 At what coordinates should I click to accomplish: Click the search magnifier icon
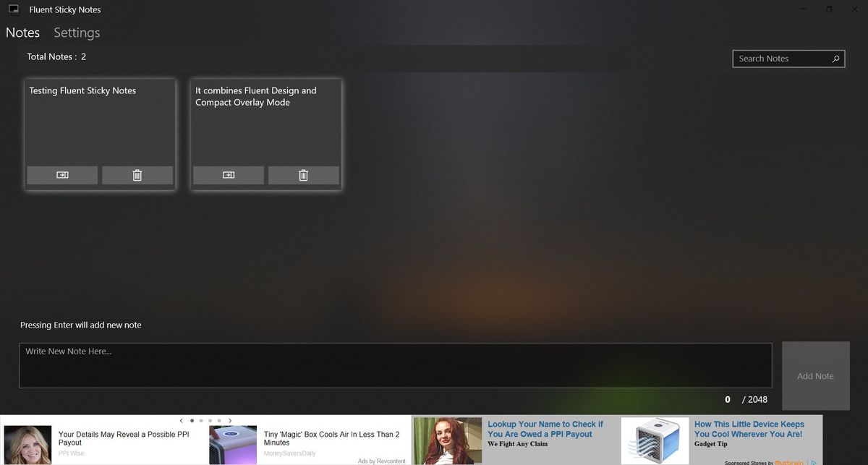point(835,59)
